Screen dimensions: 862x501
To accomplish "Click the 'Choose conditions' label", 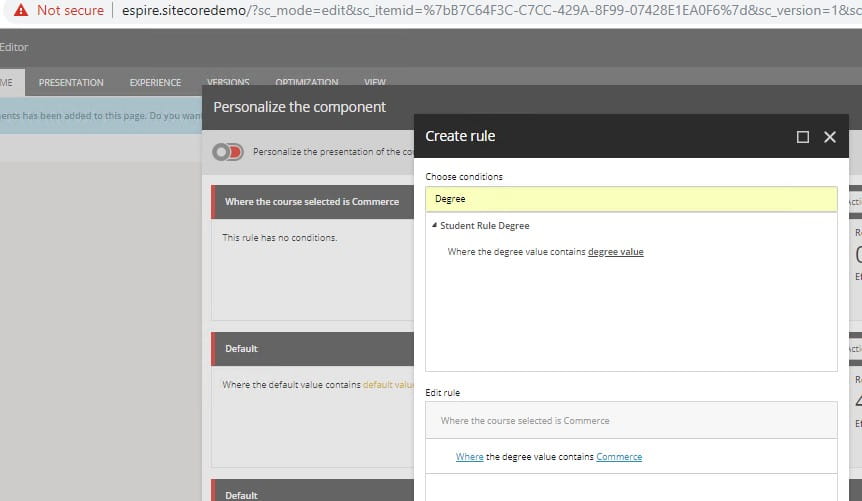I will pyautogui.click(x=464, y=177).
